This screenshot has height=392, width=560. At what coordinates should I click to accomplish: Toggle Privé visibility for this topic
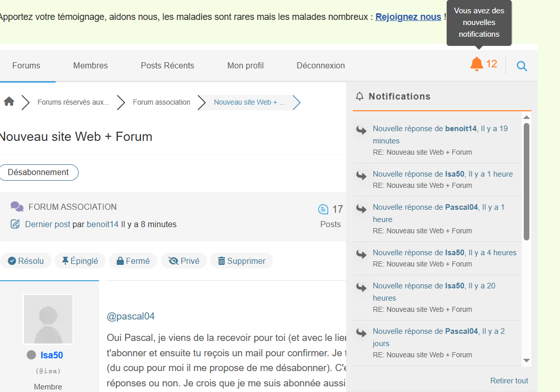(184, 261)
